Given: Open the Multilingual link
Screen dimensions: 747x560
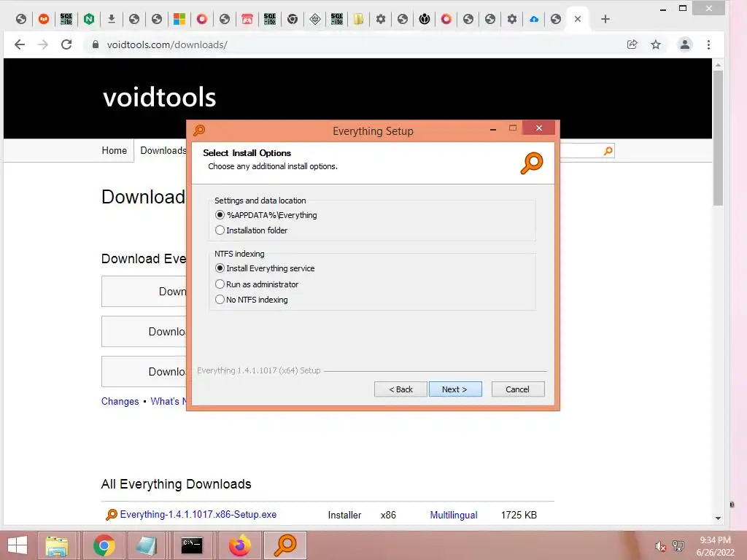Looking at the screenshot, I should (454, 515).
